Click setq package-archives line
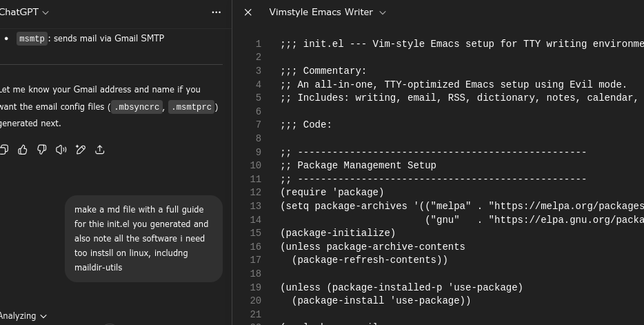 tap(462, 206)
